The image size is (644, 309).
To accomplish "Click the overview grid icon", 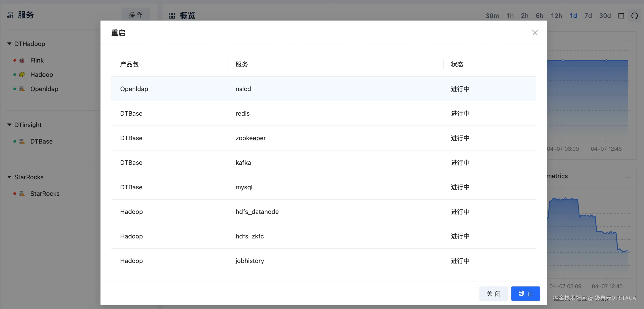I will (x=172, y=16).
